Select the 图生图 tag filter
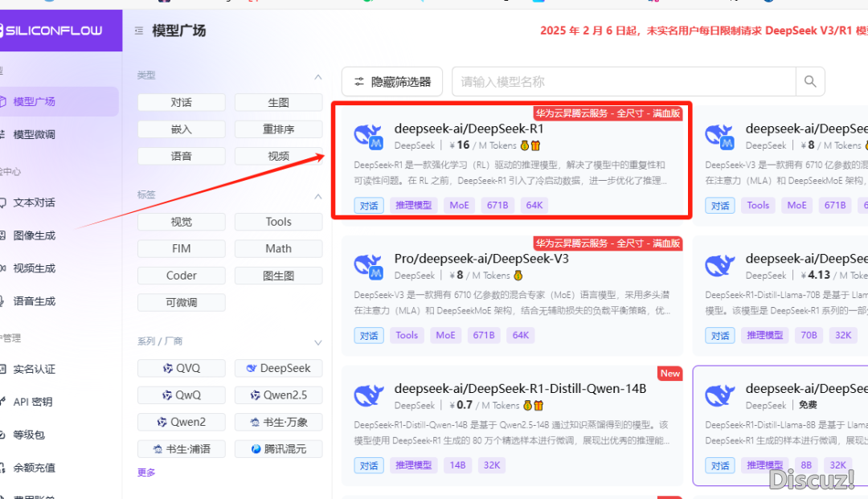Viewport: 868px width, 499px height. click(x=278, y=276)
